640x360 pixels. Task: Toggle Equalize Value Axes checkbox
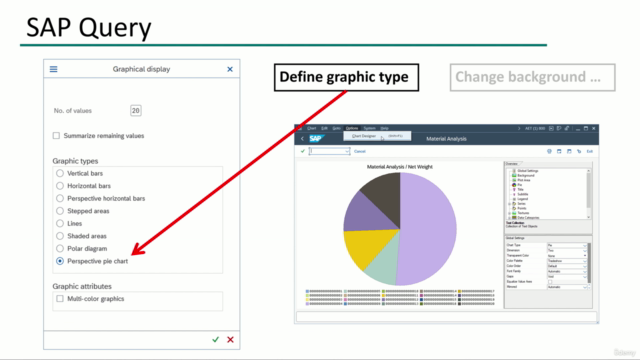550,282
